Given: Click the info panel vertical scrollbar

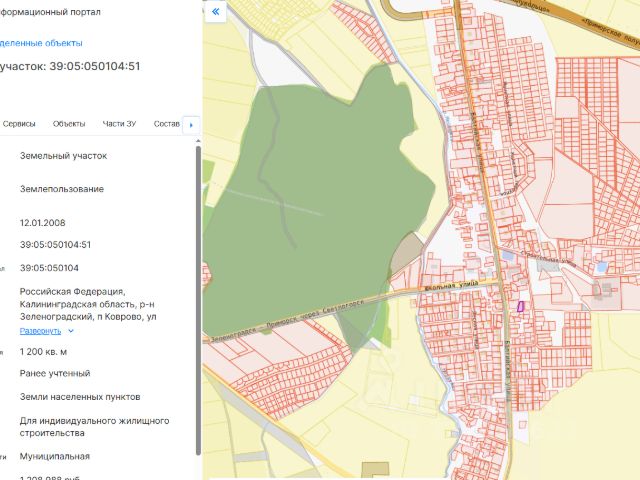Looking at the screenshot, I should (198, 300).
